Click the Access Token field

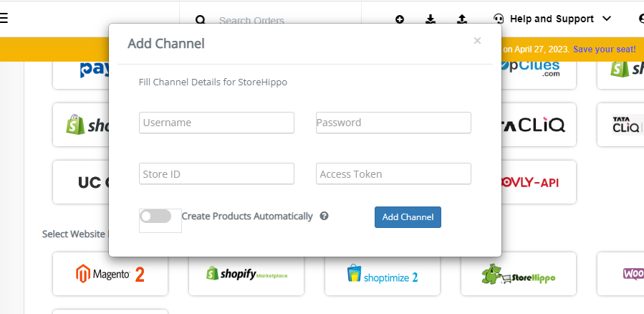coord(393,174)
